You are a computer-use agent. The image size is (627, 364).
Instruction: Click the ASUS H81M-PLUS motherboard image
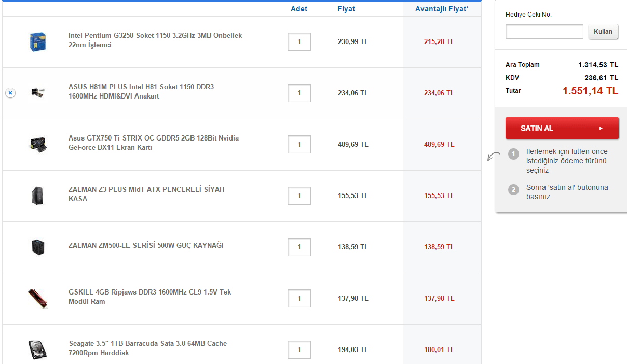click(x=38, y=93)
